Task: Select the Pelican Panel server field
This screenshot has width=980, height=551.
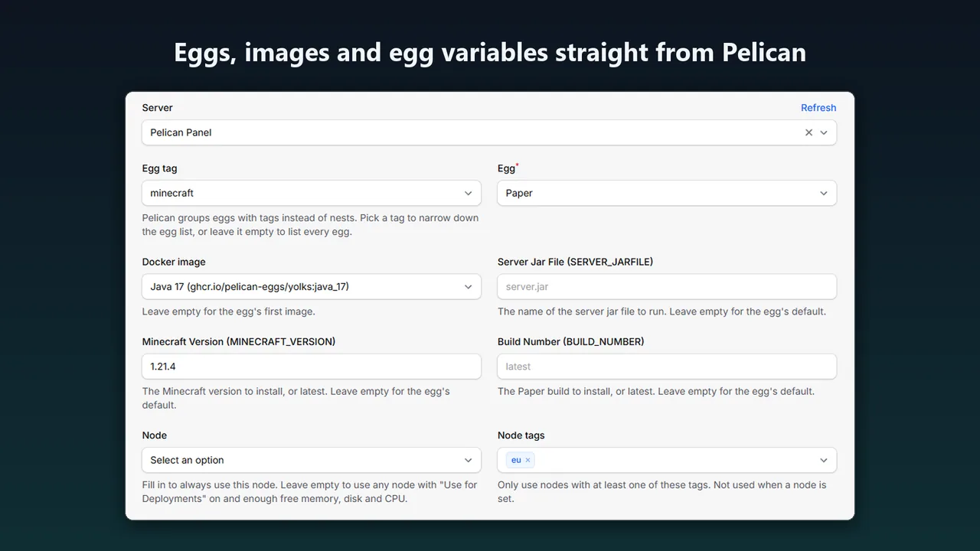Action: point(489,132)
